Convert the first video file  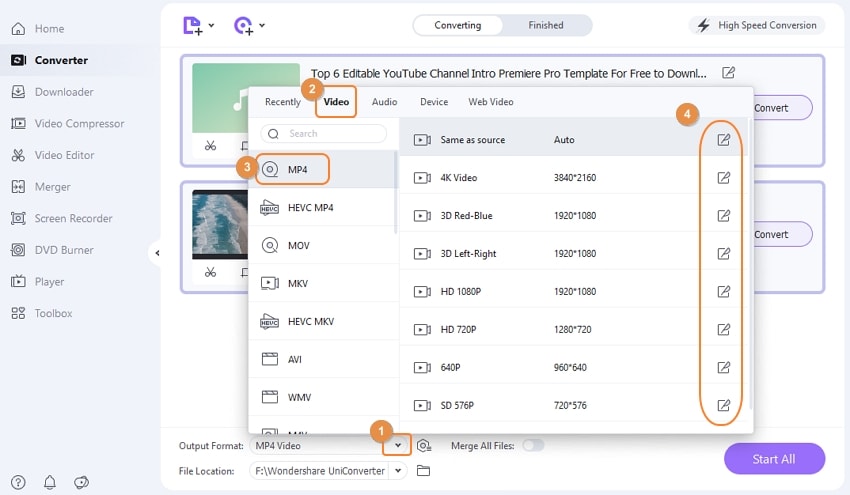pyautogui.click(x=782, y=108)
